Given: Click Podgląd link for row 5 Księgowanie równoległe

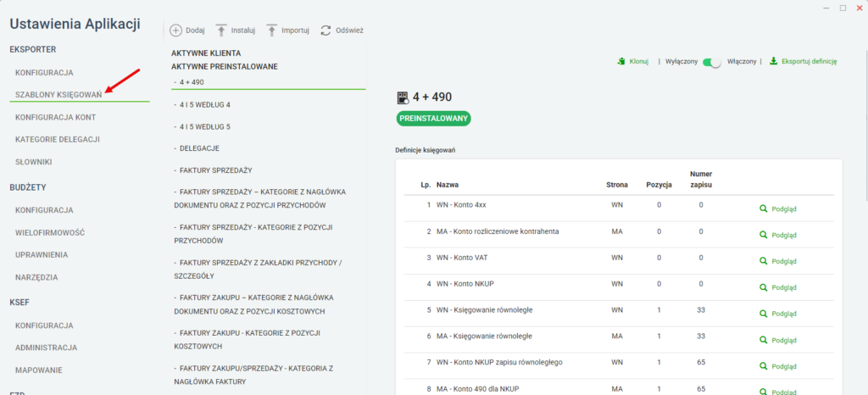Looking at the screenshot, I should [784, 314].
